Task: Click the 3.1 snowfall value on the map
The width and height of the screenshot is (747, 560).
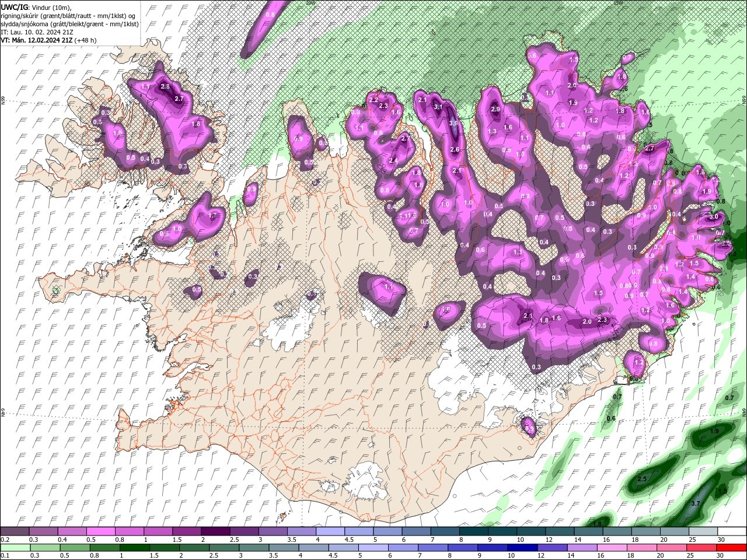Action: tap(438, 107)
